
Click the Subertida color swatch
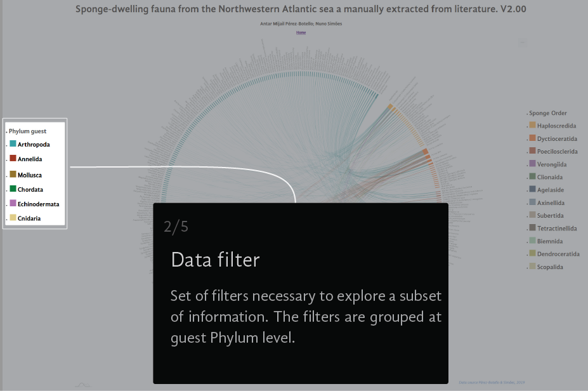533,215
